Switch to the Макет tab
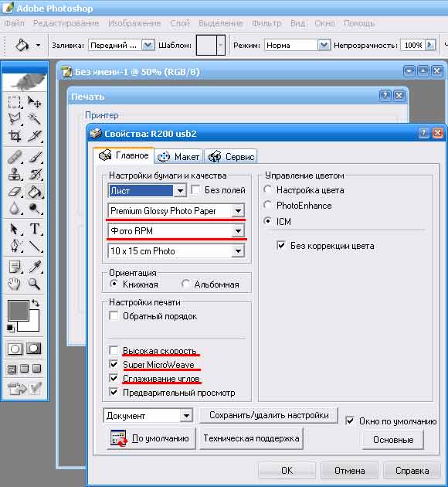448x487 pixels. (x=178, y=156)
